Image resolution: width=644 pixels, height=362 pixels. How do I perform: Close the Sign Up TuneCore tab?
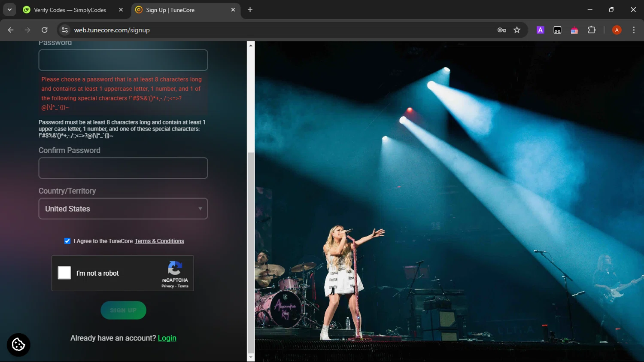(233, 10)
